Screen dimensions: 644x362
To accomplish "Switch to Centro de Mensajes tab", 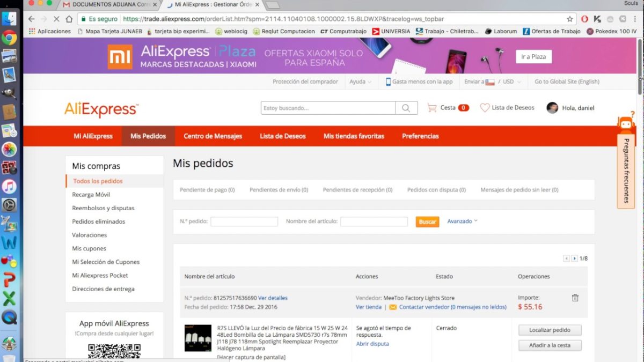I will (x=213, y=136).
